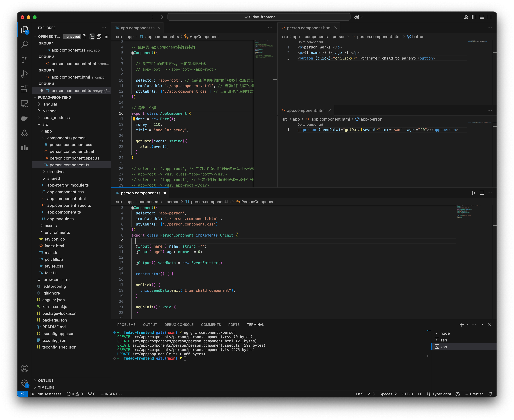Run person.component.ts via the play icon
The width and height of the screenshot is (514, 420).
coord(474,193)
